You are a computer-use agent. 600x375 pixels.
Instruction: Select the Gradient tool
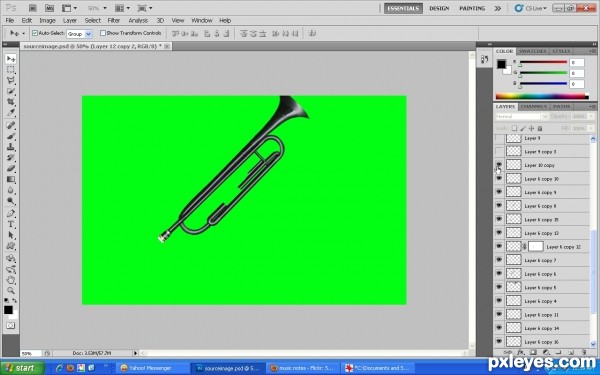pos(11,179)
